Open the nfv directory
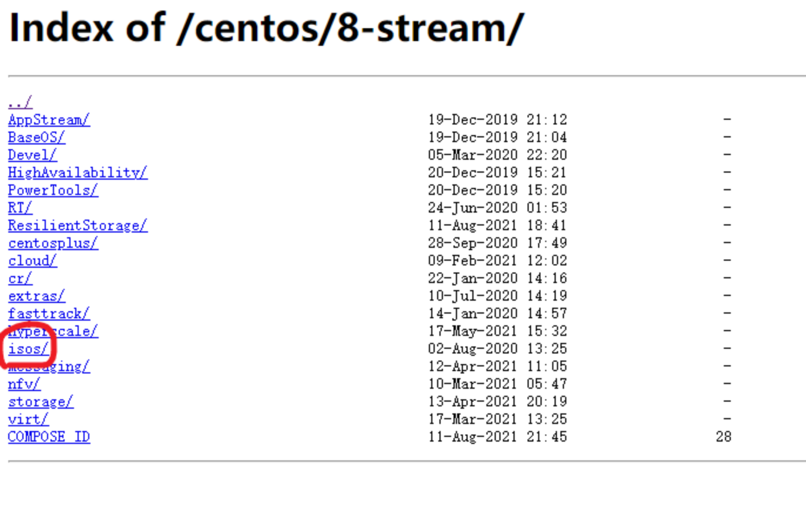This screenshot has width=806, height=532. [23, 384]
